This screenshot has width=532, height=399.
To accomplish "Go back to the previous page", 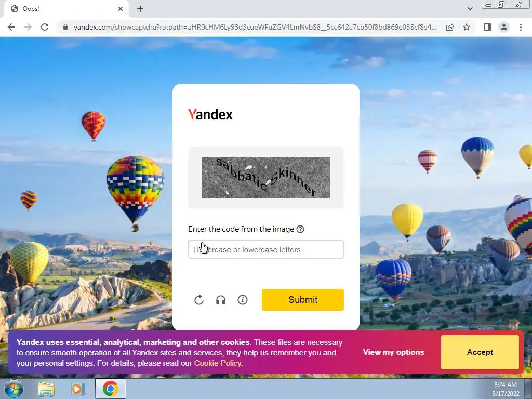I will point(11,27).
